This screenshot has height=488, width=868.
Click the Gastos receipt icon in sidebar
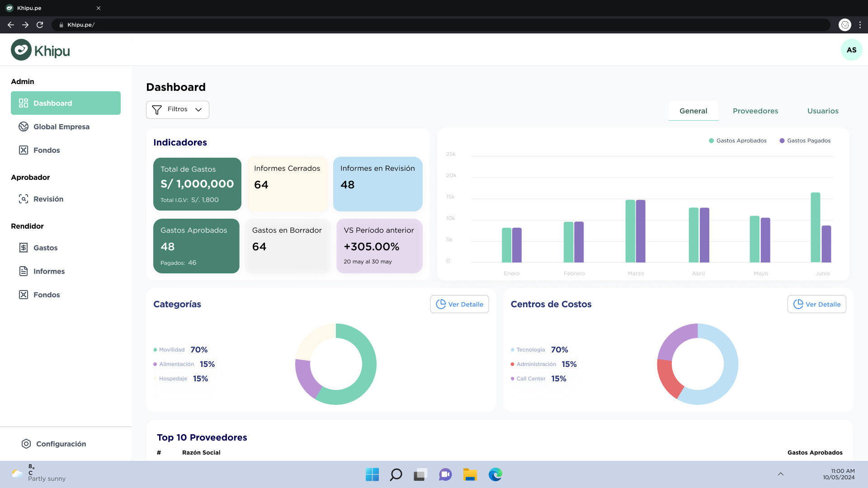coord(24,248)
